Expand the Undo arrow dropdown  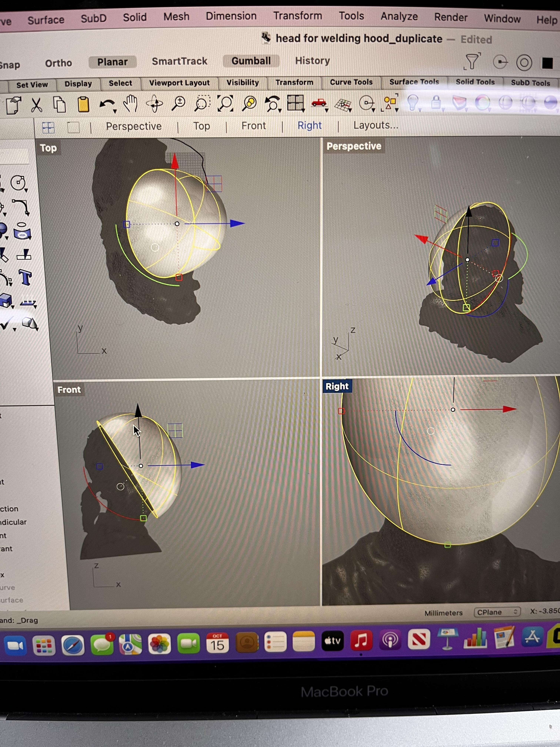pos(115,112)
